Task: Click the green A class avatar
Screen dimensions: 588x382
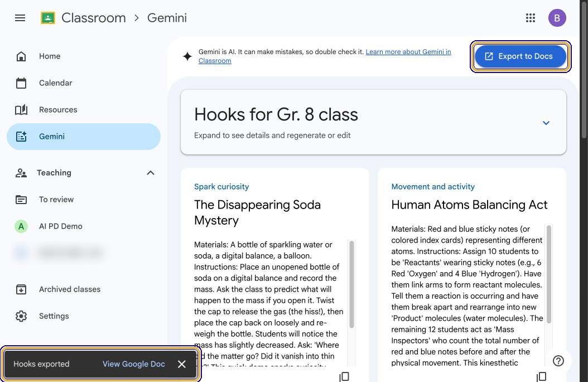Action: [21, 226]
